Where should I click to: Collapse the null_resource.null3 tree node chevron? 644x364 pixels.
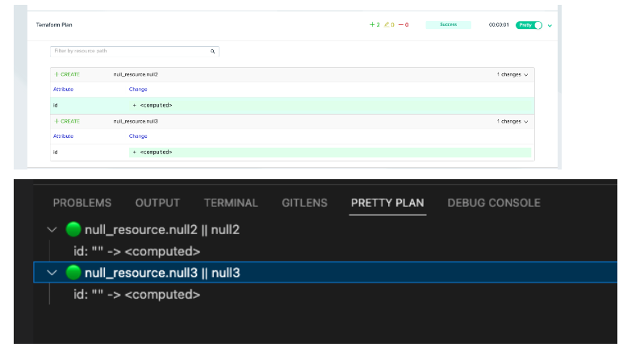click(x=52, y=273)
